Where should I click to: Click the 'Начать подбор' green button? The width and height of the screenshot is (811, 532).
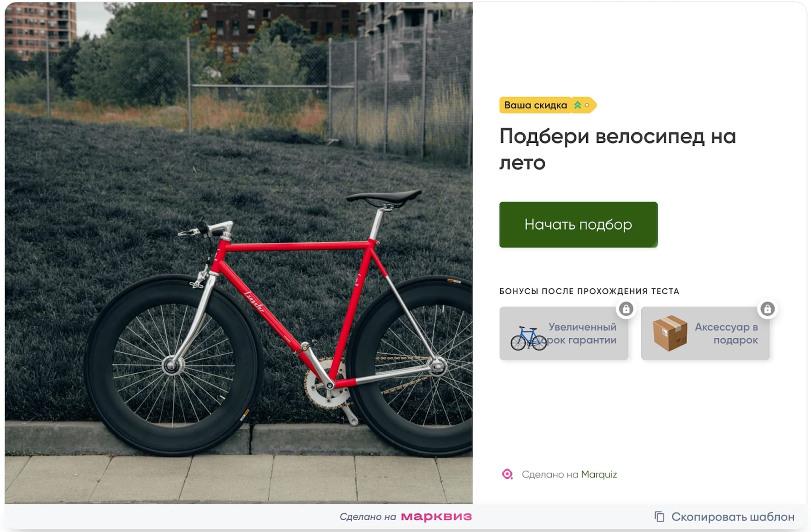click(578, 225)
